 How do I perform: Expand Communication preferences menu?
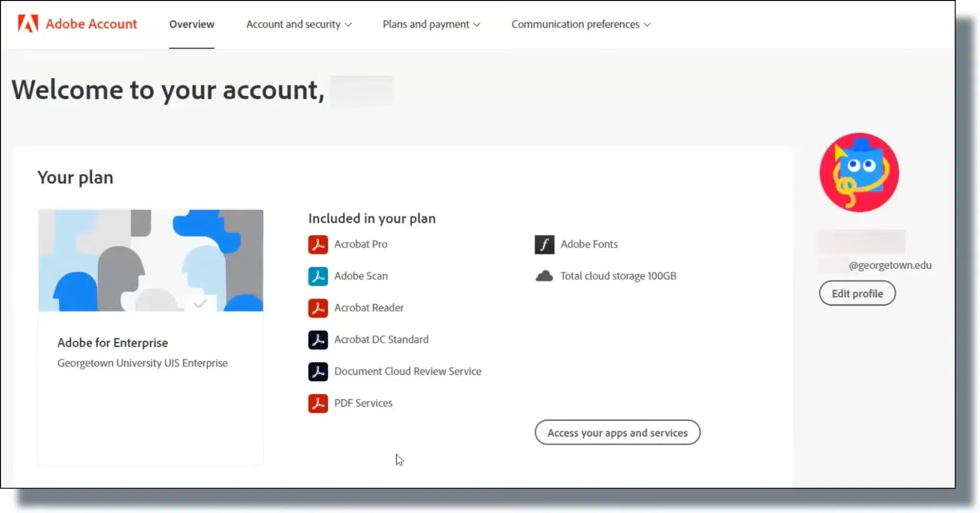click(580, 24)
